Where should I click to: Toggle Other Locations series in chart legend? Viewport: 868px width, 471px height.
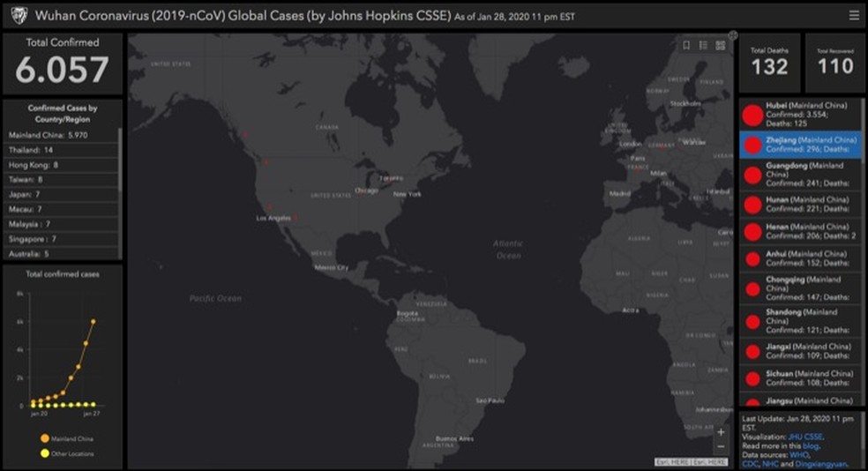(45, 453)
